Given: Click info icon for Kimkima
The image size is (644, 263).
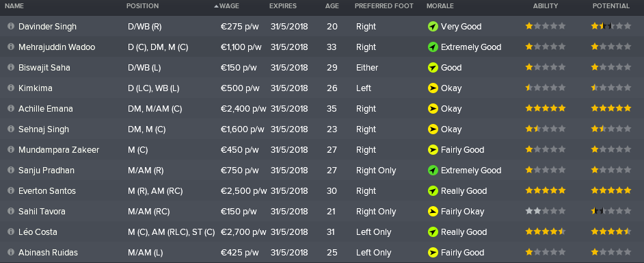Looking at the screenshot, I should (11, 88).
